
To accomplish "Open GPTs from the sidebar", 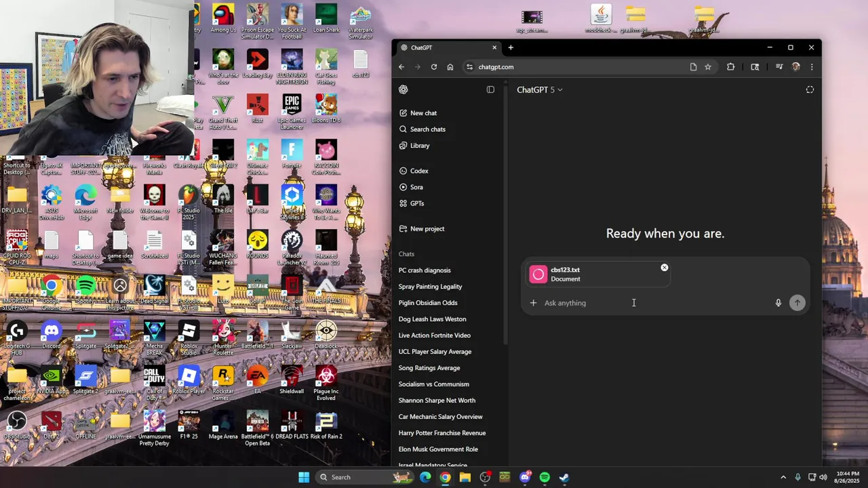I will click(x=412, y=203).
